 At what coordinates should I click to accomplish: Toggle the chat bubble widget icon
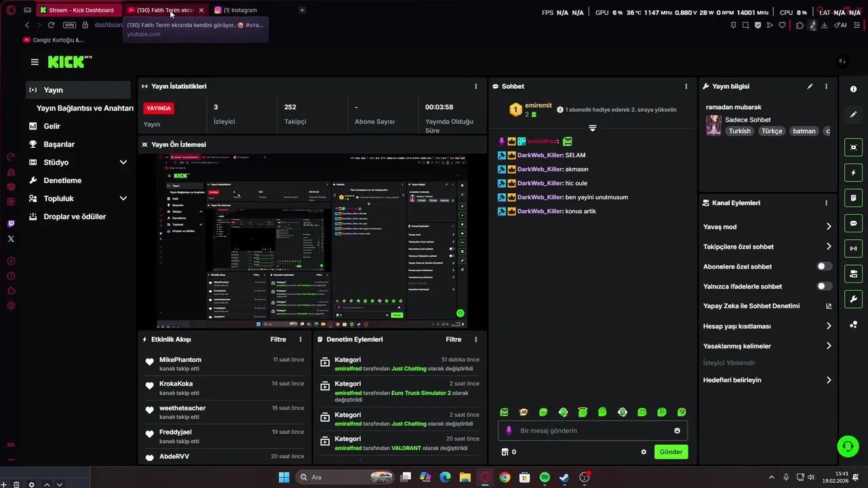(x=853, y=223)
